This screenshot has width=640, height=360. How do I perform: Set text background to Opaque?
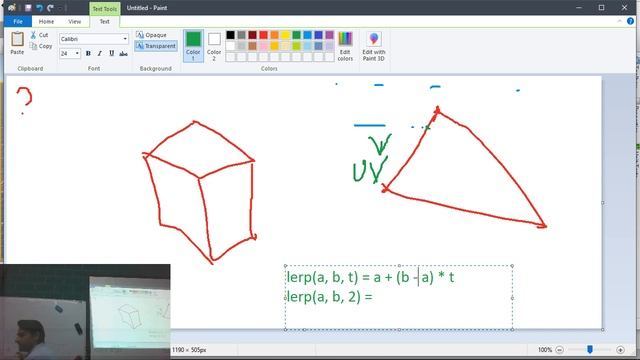point(151,35)
